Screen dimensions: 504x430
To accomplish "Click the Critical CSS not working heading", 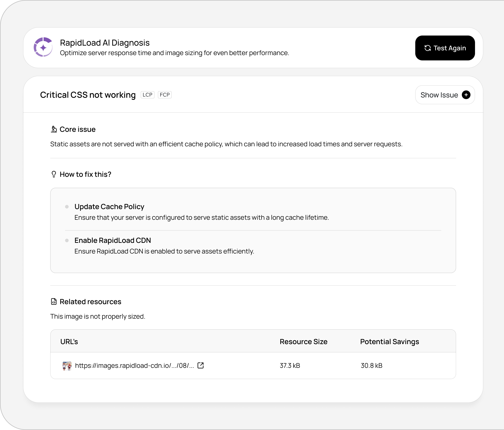I will click(x=88, y=95).
